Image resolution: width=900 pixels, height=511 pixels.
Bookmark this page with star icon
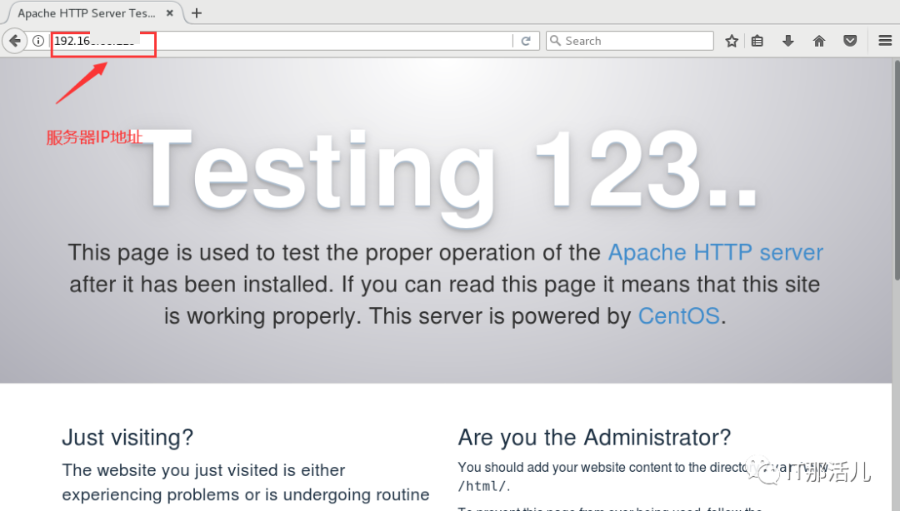pos(732,41)
